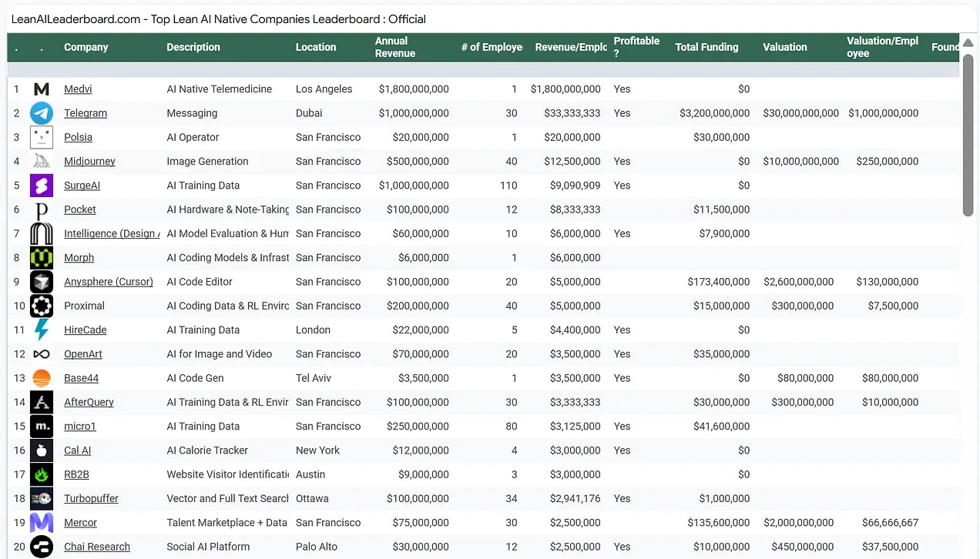The image size is (980, 559).
Task: Visit the Cal AI company link
Action: tap(77, 450)
